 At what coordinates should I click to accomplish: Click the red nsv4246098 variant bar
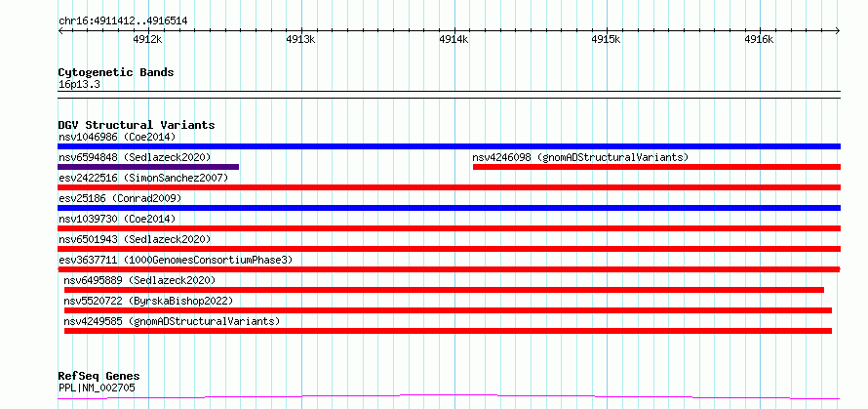656,167
